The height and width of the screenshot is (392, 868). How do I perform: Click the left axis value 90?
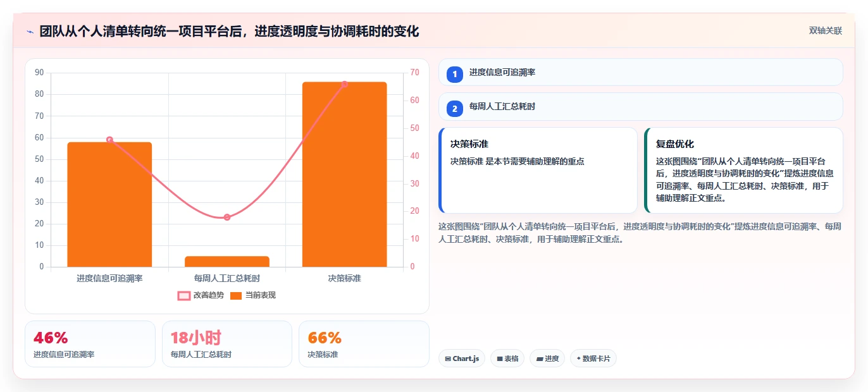39,73
